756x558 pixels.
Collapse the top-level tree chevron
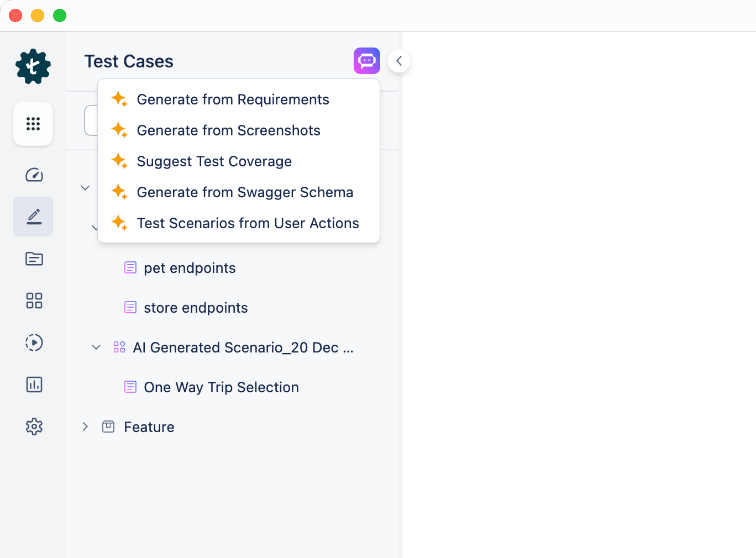[85, 188]
